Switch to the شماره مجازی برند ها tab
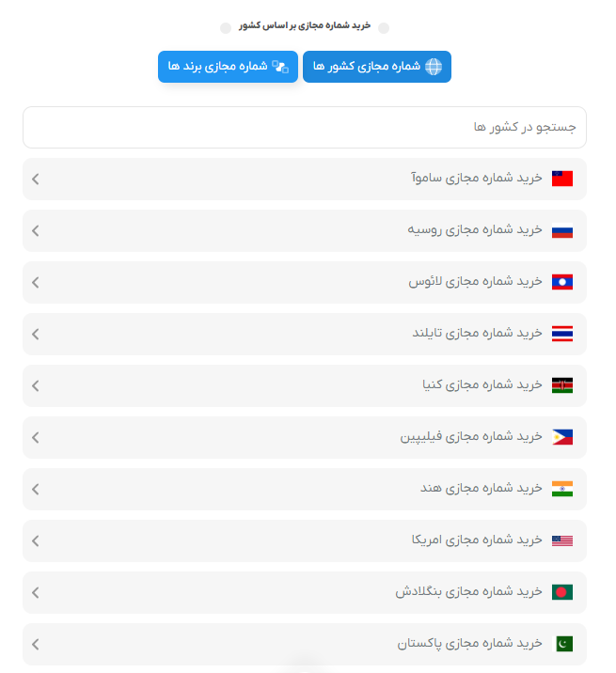Image resolution: width=616 pixels, height=673 pixels. click(228, 67)
